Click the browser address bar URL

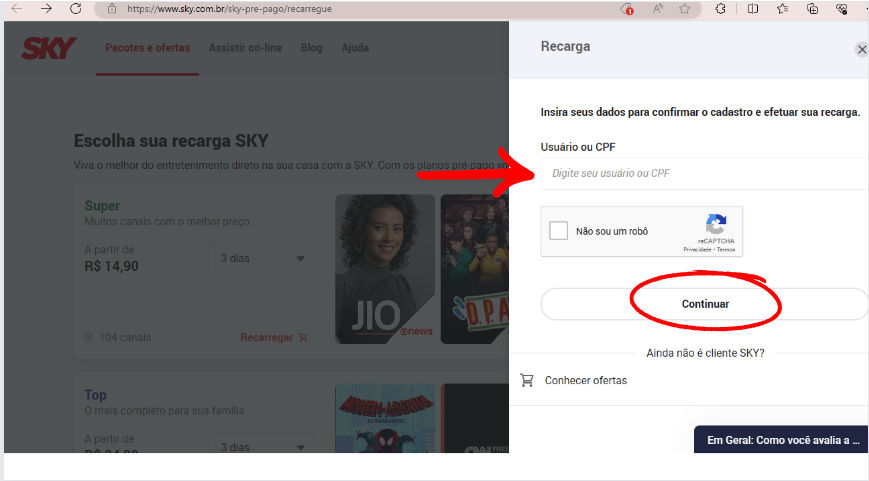pyautogui.click(x=229, y=9)
